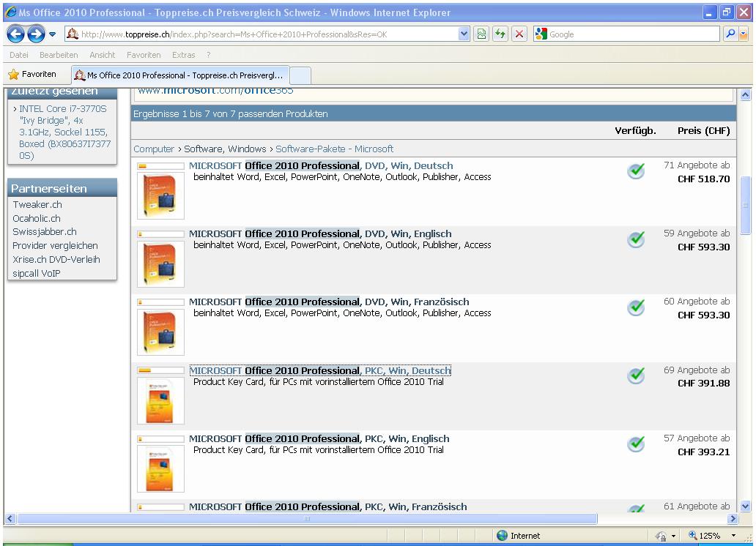The width and height of the screenshot is (756, 546).
Task: Open the Swissjabber.ch partner link
Action: coord(45,232)
